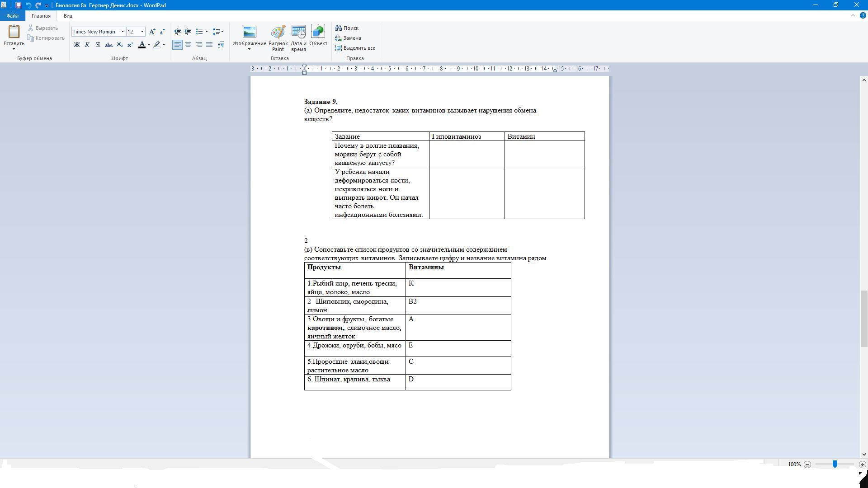Viewport: 868px width, 488px height.
Task: Click Выделить все to select all
Action: (355, 48)
